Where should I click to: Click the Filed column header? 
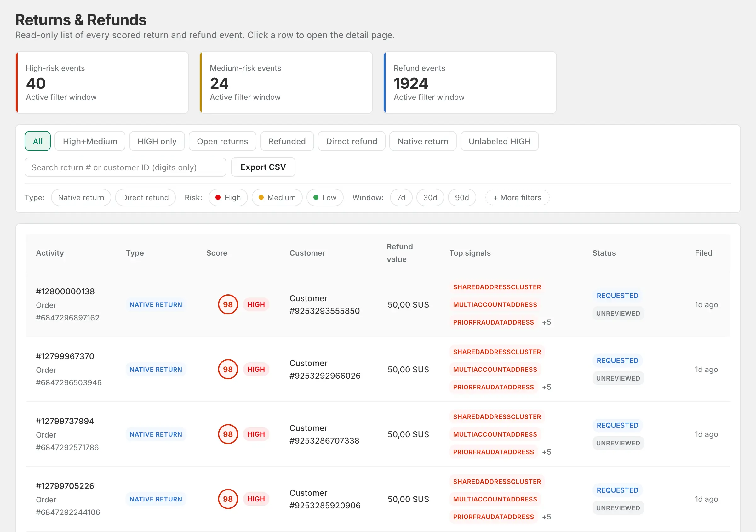[x=703, y=253]
